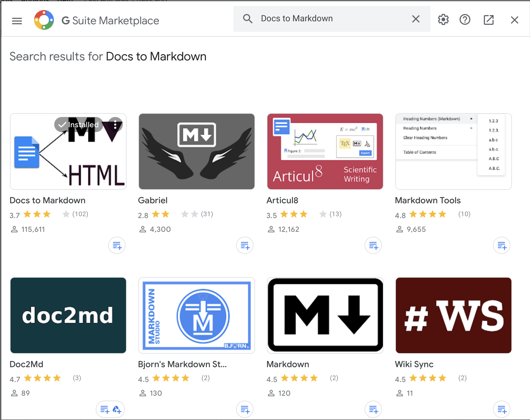Click the Docs add-on icon under Markdown
The width and height of the screenshot is (530, 420).
[x=373, y=409]
